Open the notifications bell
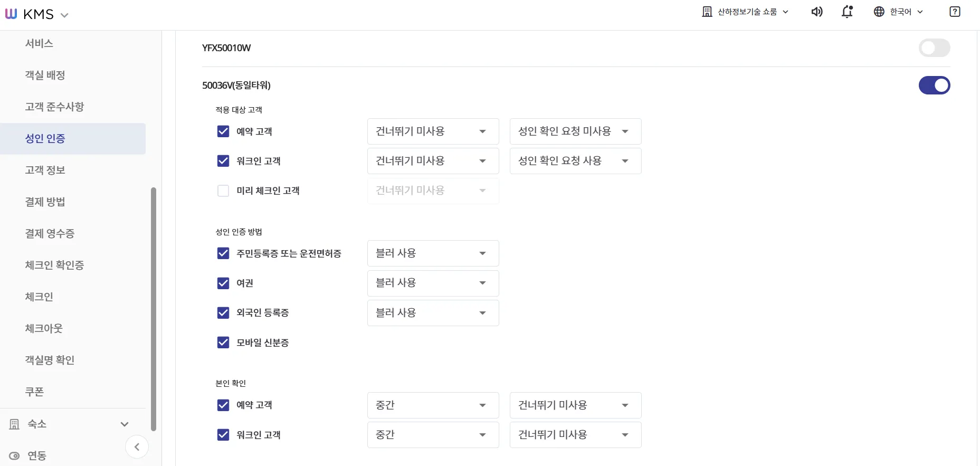 point(847,12)
